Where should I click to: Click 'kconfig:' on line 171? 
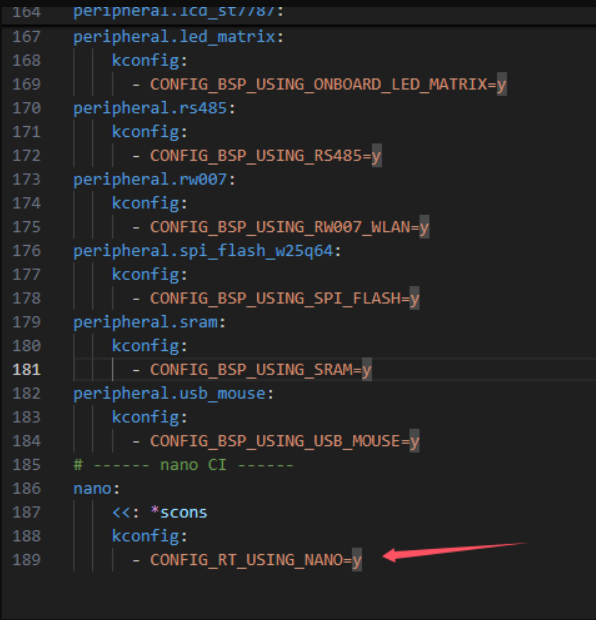tap(149, 132)
